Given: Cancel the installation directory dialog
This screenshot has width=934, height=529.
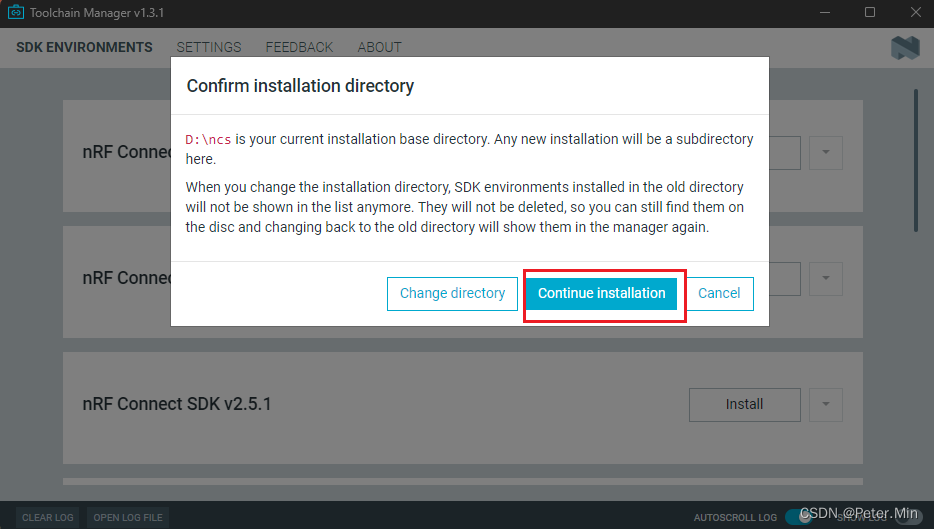Looking at the screenshot, I should (719, 294).
